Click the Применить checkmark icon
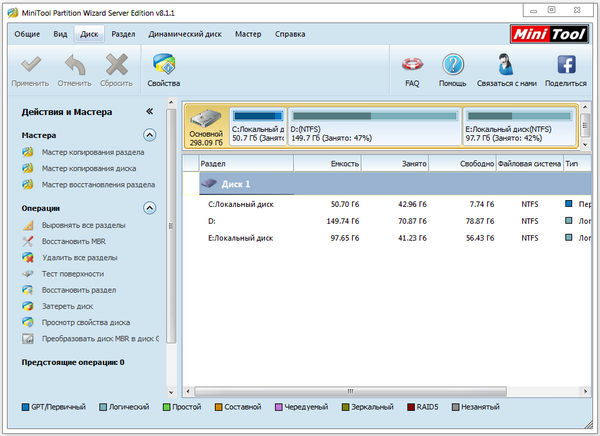 pyautogui.click(x=31, y=64)
